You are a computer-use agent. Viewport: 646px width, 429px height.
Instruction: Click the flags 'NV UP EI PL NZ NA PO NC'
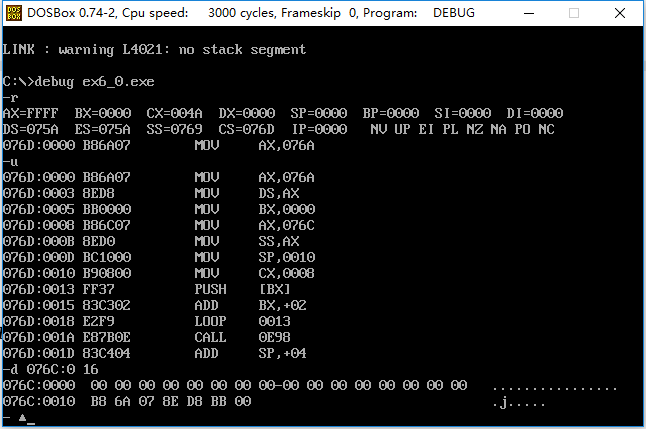[462, 129]
